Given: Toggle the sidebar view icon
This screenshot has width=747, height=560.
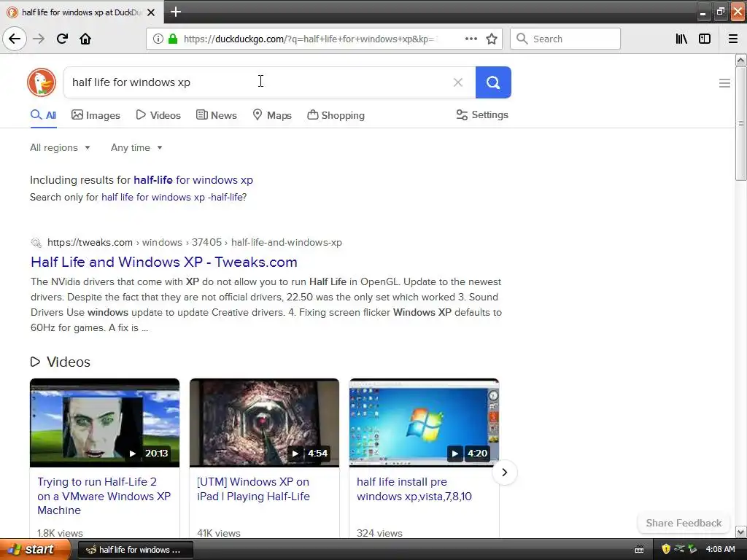Looking at the screenshot, I should pos(705,39).
